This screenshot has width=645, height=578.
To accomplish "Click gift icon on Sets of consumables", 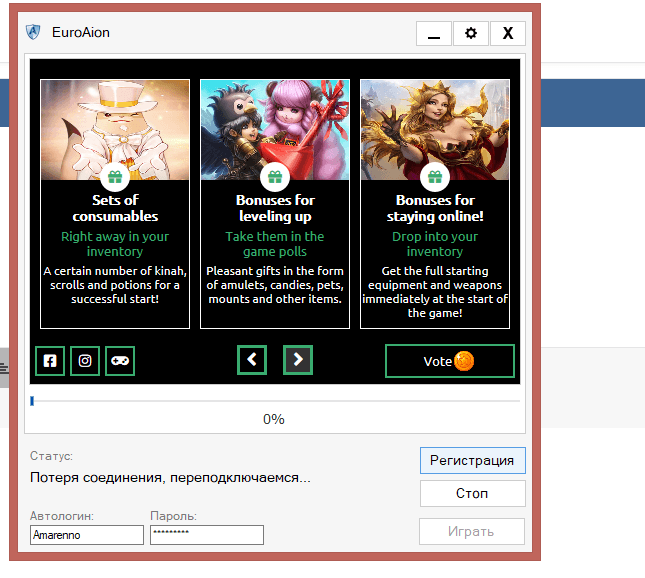I will click(115, 177).
